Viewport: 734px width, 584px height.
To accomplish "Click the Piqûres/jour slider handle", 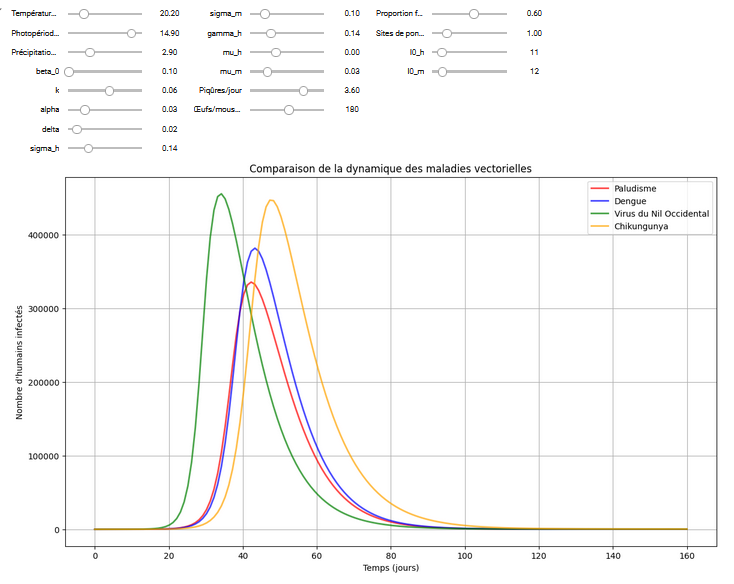I will (303, 90).
